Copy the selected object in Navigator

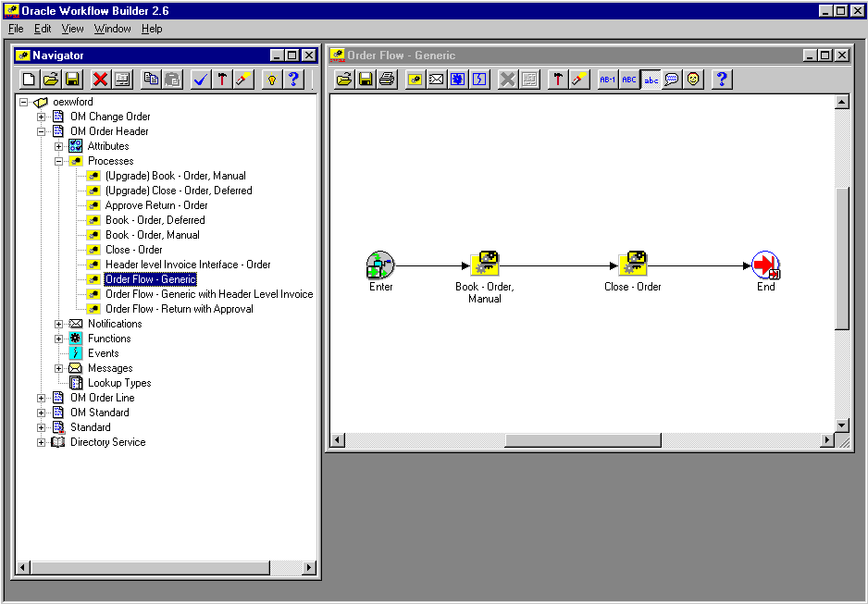[151, 80]
